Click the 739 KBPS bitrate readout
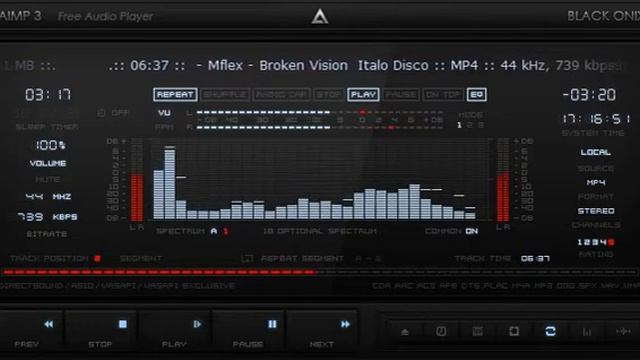This screenshot has height=360, width=640. click(48, 217)
